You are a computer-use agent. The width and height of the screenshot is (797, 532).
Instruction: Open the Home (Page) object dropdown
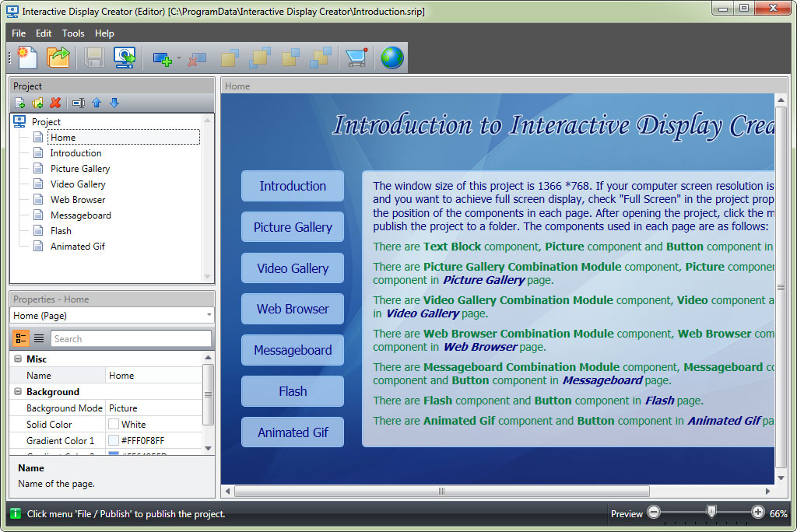[x=209, y=316]
